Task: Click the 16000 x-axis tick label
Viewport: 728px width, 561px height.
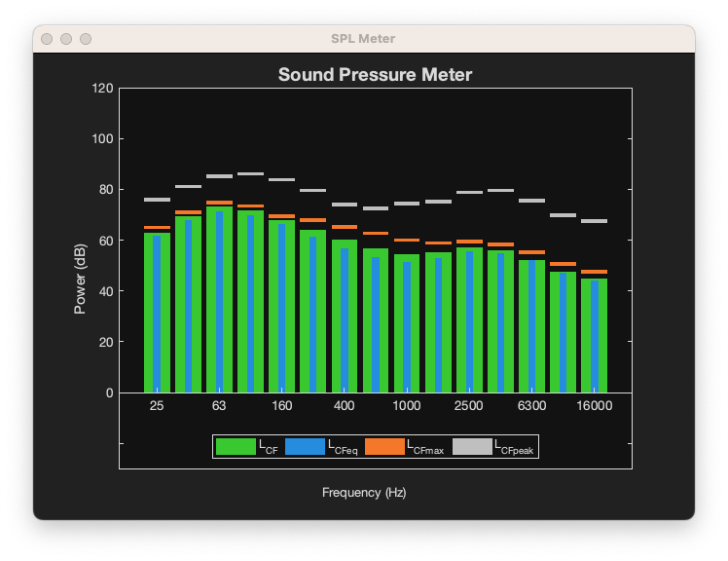Action: [x=594, y=406]
